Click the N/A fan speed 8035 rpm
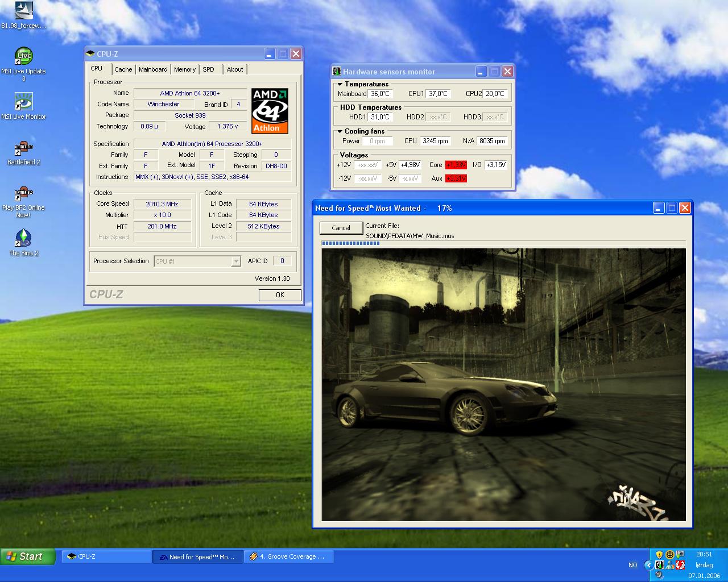Screen dimensions: 728x582 pos(492,141)
